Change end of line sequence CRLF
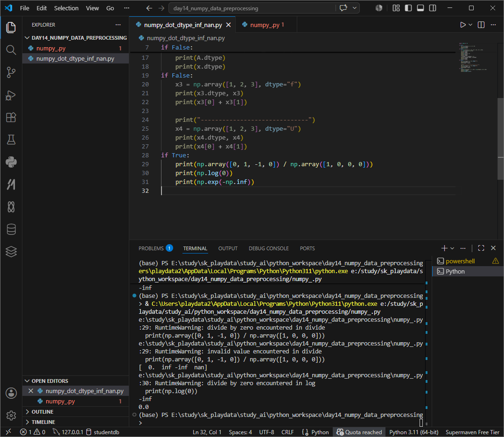The height and width of the screenshot is (437, 504). coord(287,432)
